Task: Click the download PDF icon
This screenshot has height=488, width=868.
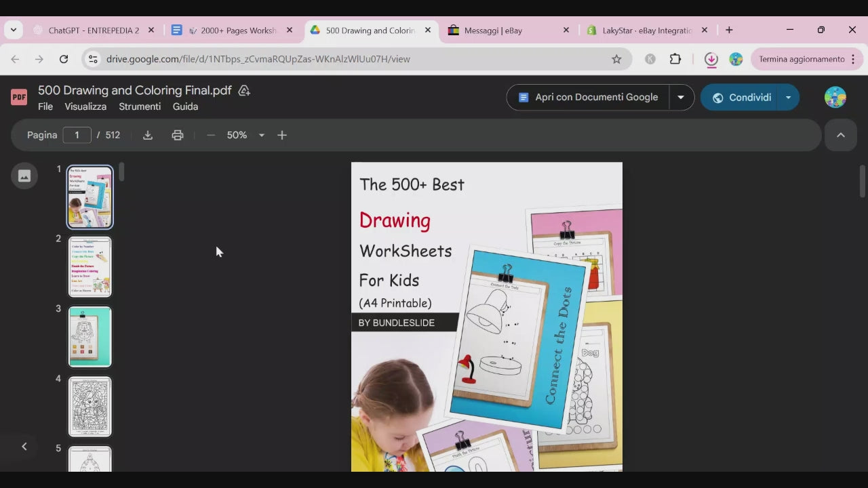Action: [148, 135]
